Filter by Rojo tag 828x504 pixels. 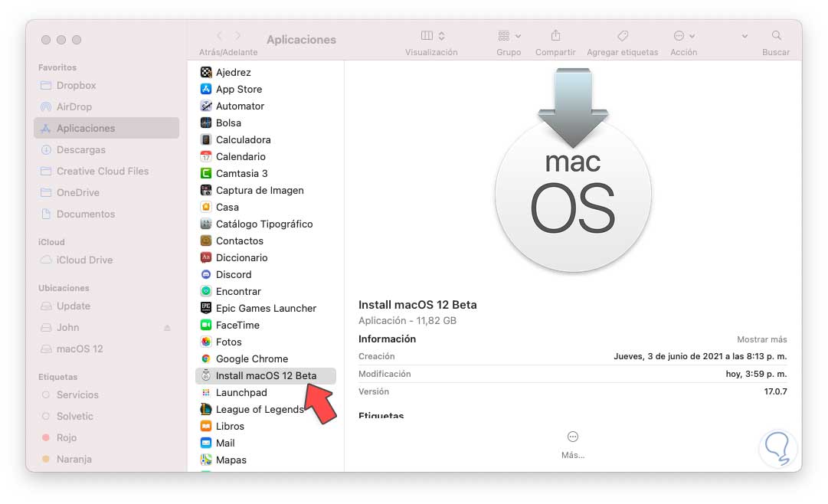[x=106, y=437]
